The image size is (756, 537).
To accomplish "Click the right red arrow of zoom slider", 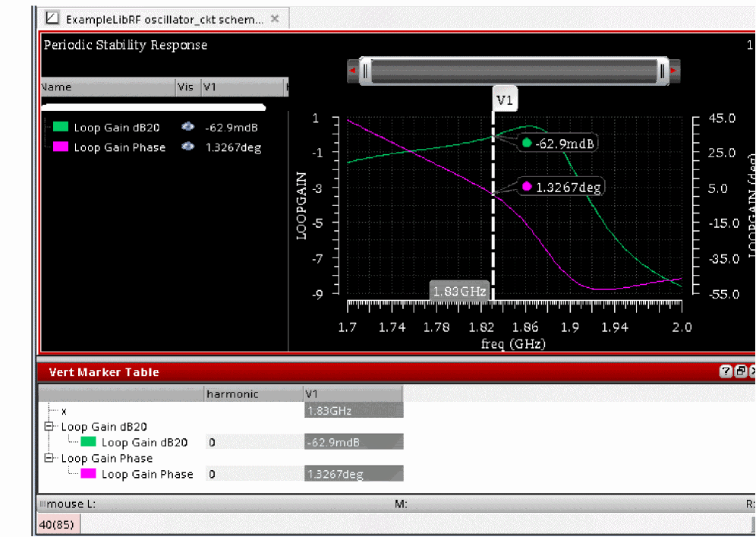I will [673, 71].
